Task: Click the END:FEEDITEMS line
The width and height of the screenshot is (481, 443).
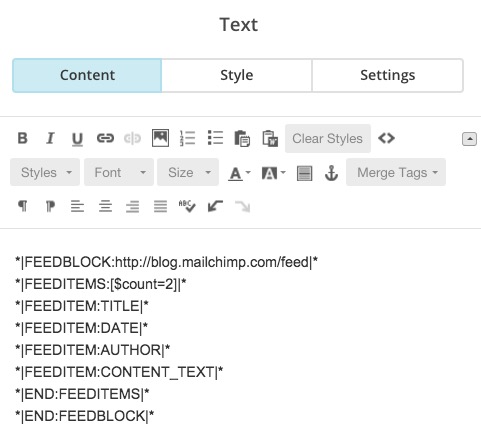Action: 82,394
